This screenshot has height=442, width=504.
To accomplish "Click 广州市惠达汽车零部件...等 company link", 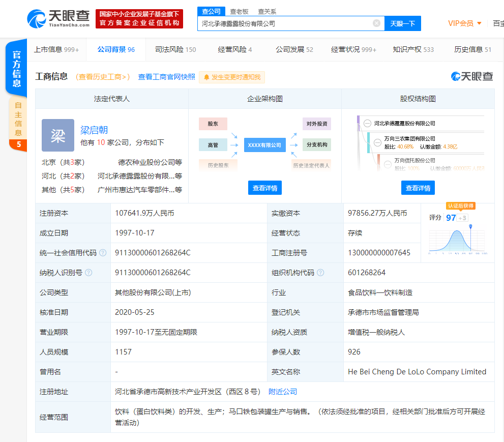I will 140,190.
